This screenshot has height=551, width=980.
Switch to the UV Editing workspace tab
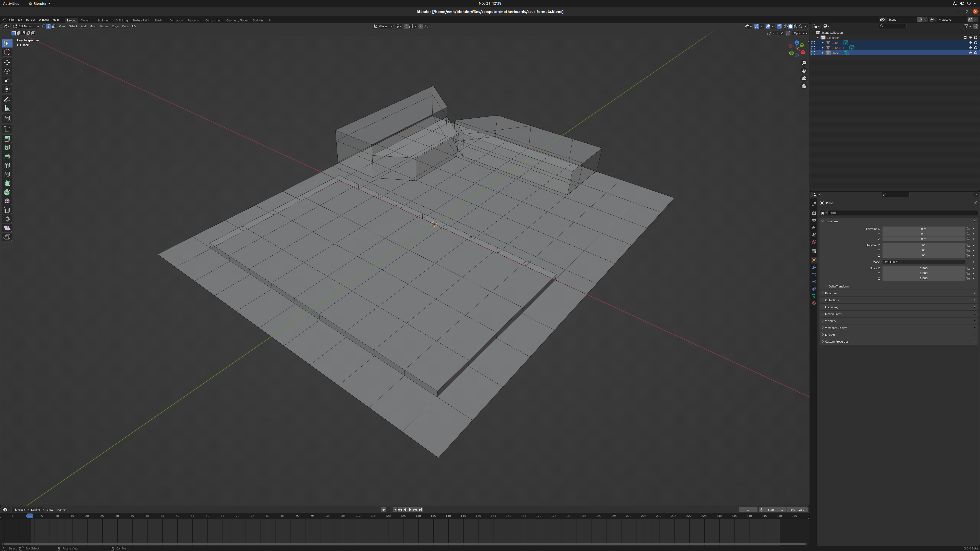coord(121,20)
